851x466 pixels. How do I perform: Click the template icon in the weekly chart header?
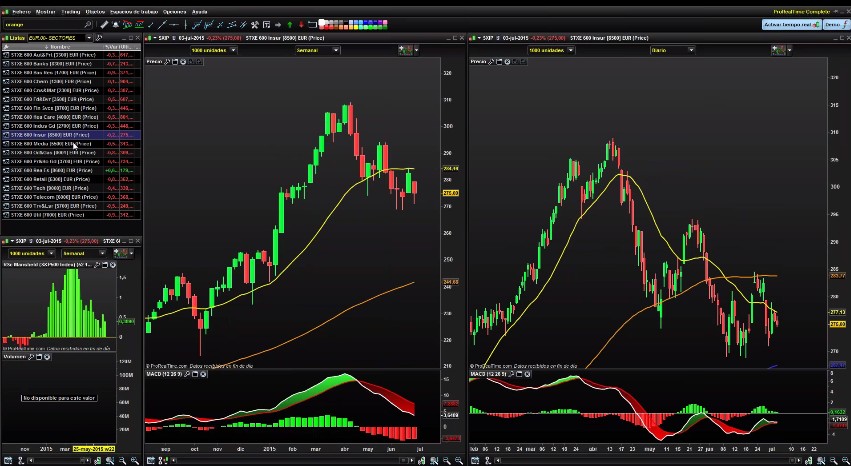click(405, 50)
